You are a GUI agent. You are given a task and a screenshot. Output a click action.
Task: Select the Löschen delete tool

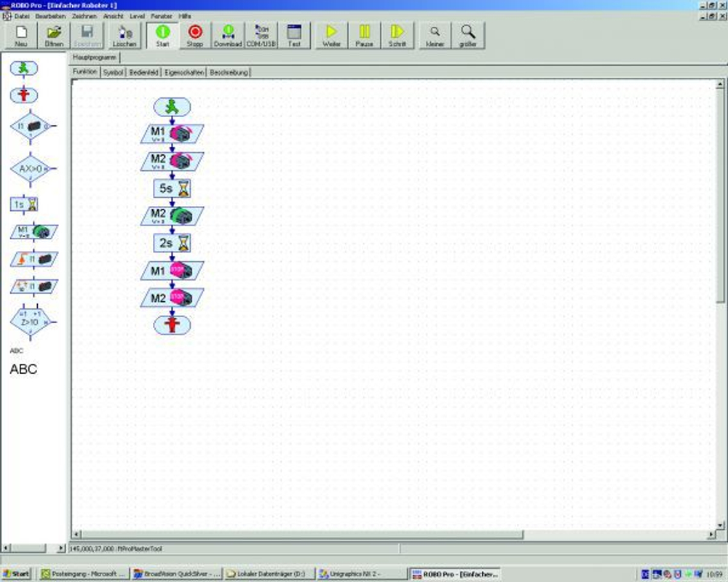[124, 35]
